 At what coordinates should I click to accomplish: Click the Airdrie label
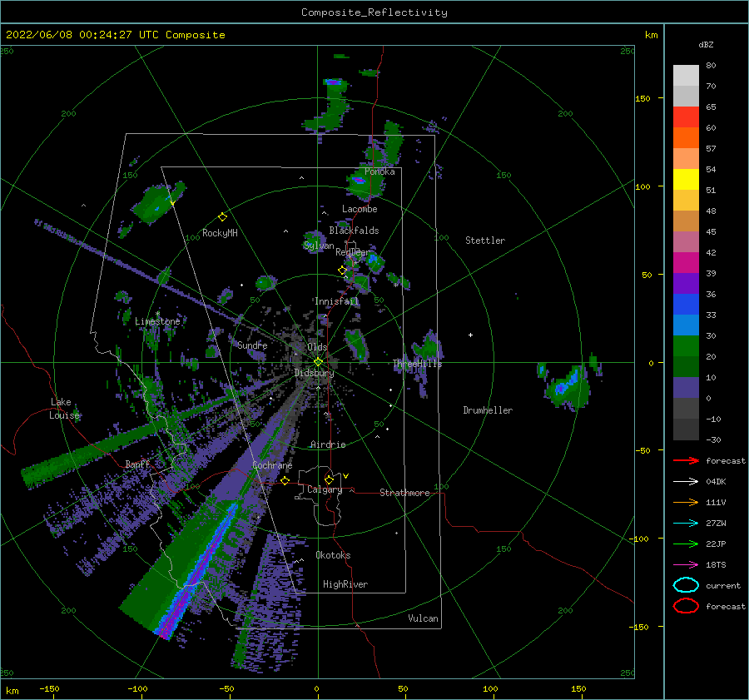click(x=328, y=444)
